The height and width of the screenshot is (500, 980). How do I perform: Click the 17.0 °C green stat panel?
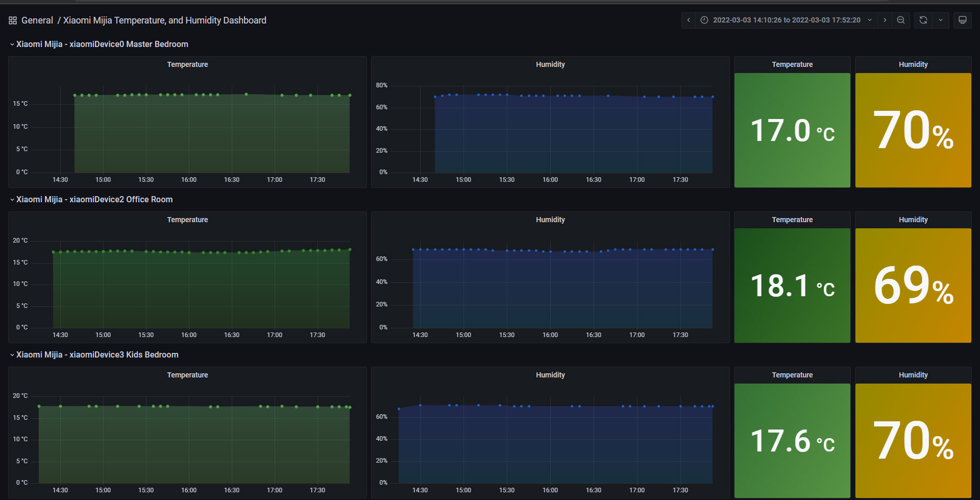pyautogui.click(x=792, y=130)
